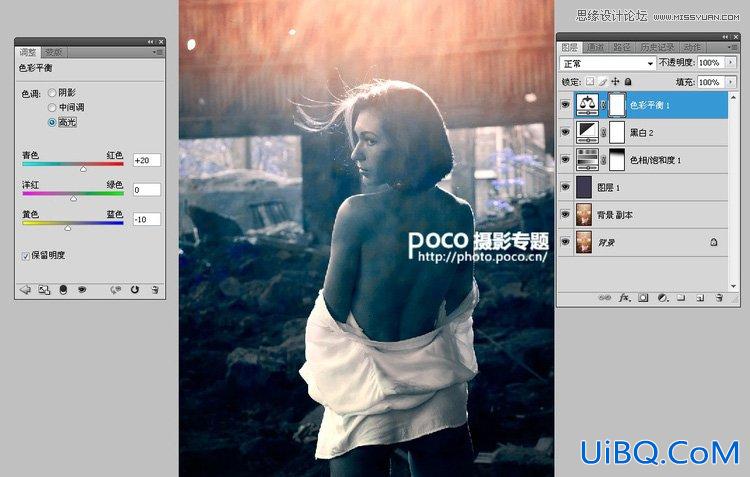Select the 高光 (Highlights) tone radio button
750x477 pixels.
(52, 122)
